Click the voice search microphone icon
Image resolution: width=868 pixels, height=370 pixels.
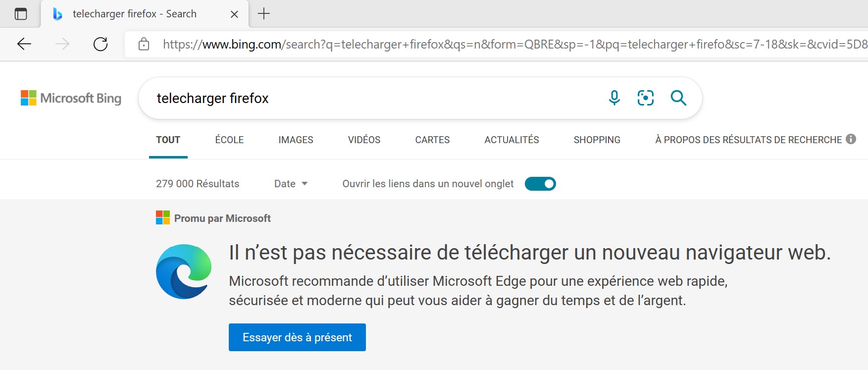pos(614,98)
